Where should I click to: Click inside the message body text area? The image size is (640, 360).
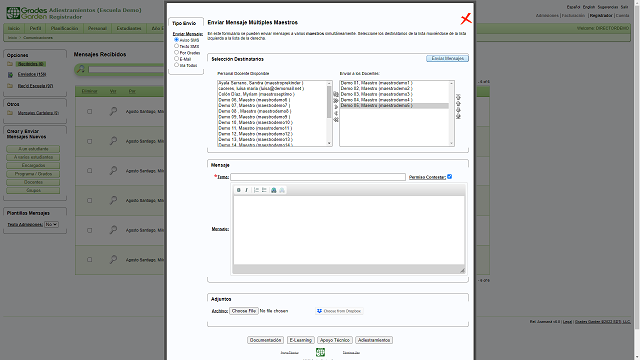tap(349, 230)
